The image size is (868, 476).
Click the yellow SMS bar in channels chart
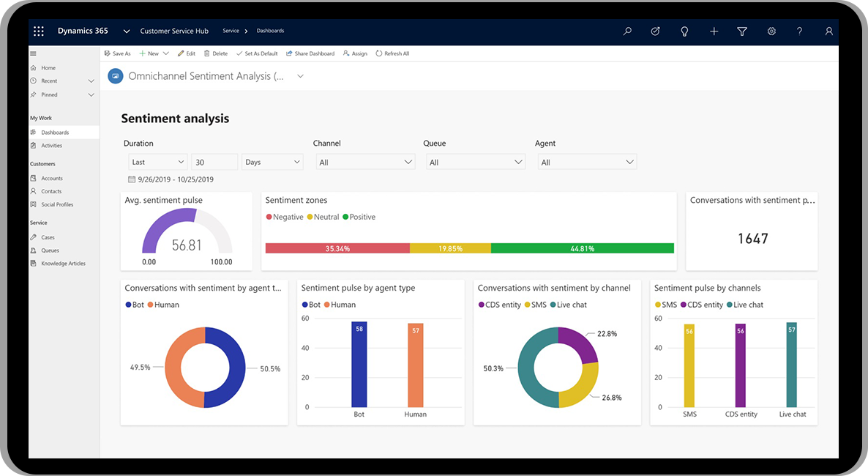[689, 365]
